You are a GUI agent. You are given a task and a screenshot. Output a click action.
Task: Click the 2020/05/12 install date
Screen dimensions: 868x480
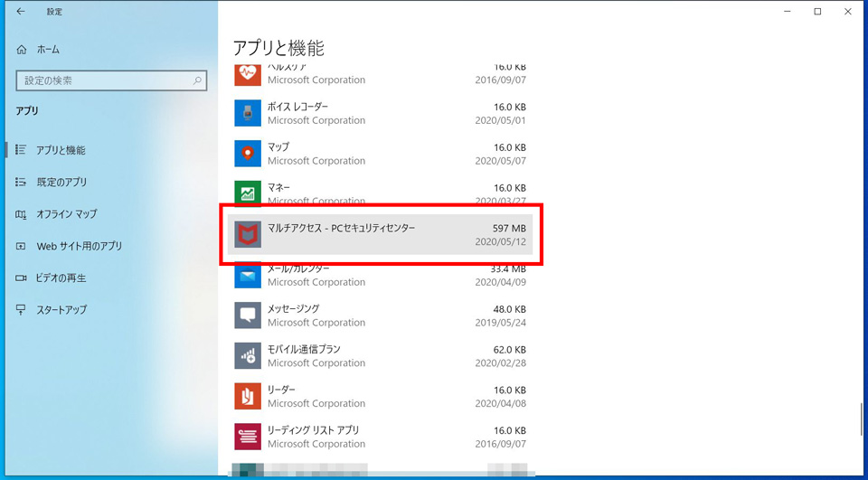tap(500, 242)
